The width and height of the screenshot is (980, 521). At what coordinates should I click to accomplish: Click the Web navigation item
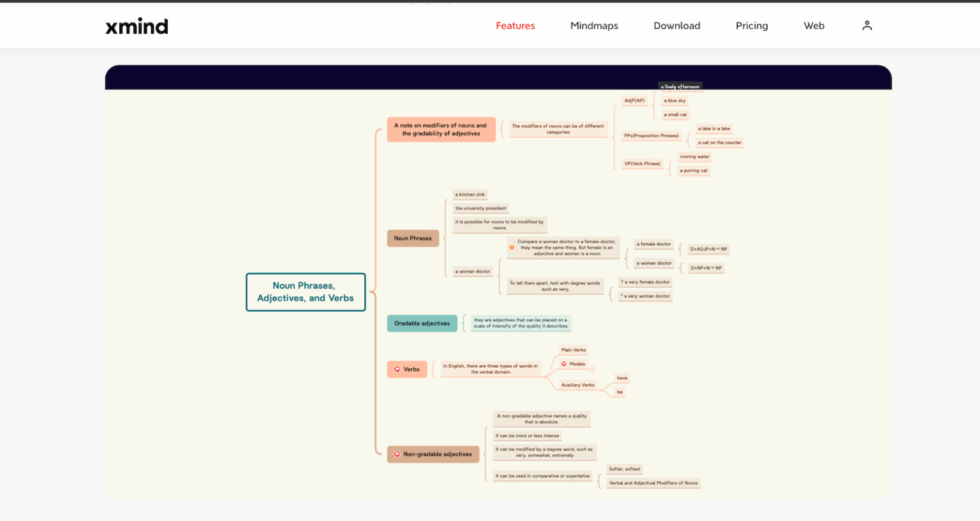814,26
